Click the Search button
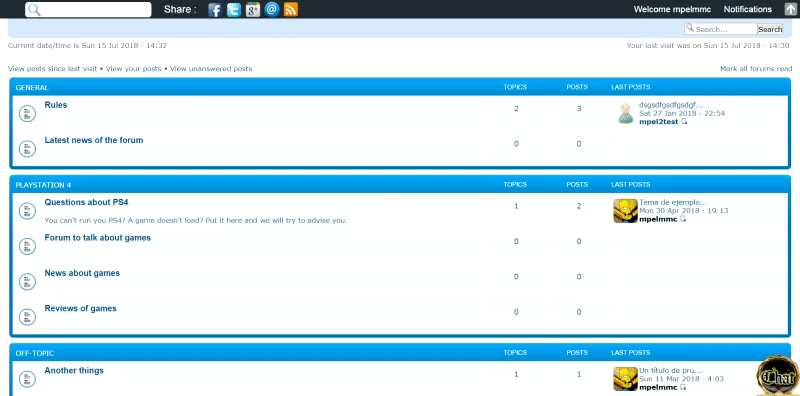The image size is (800, 396). (770, 29)
